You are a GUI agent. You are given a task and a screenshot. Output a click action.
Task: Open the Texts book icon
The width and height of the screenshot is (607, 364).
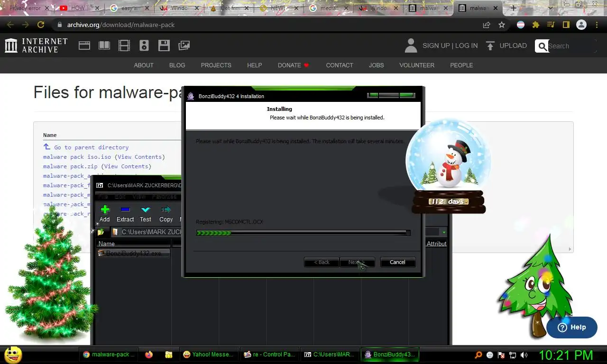click(104, 45)
